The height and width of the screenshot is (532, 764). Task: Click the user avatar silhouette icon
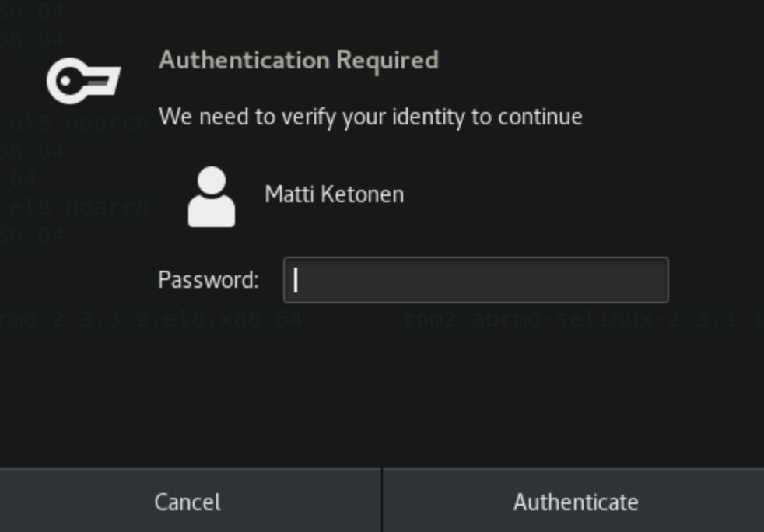coord(212,198)
